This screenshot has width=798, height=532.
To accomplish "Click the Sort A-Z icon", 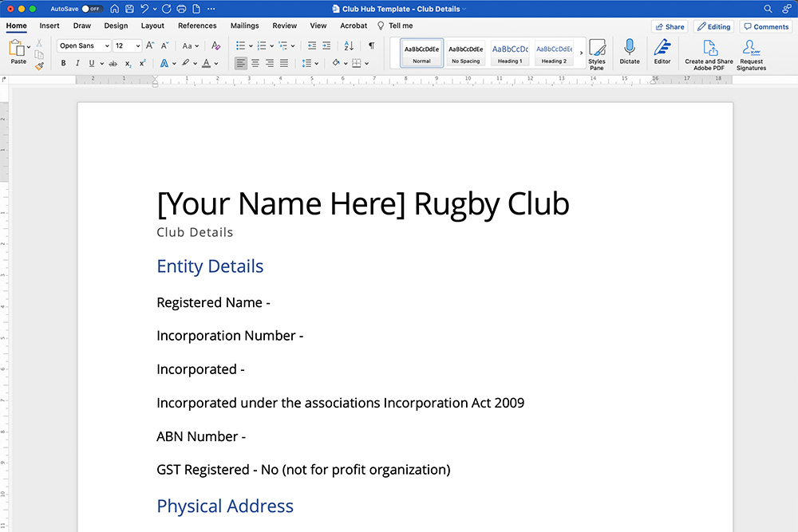I will pos(349,45).
